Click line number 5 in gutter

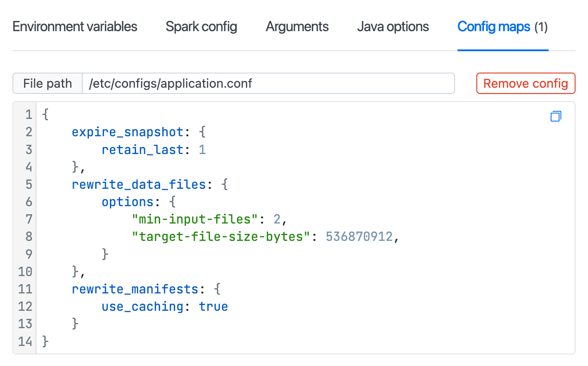pyautogui.click(x=28, y=184)
